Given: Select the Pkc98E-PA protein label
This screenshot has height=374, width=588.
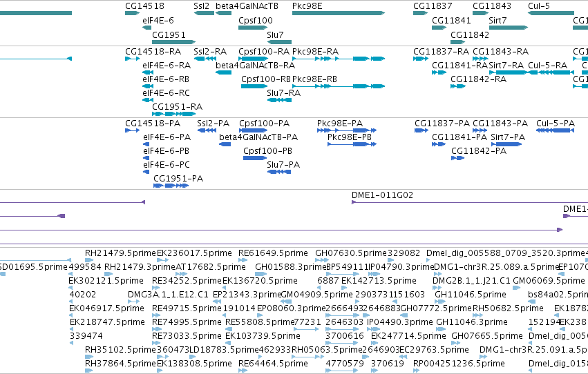Looking at the screenshot, I should [x=340, y=124].
